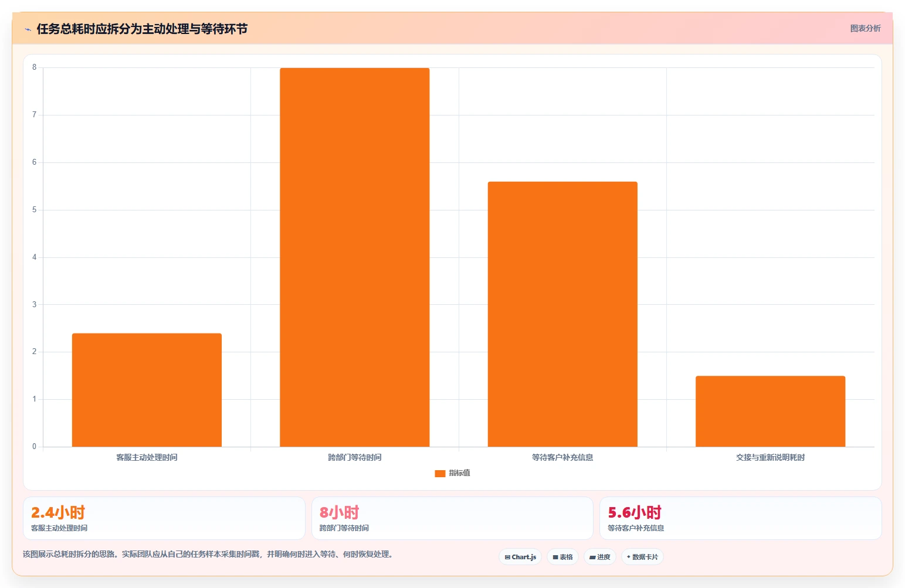
Task: Click the x-axis label 交接与重新说明耗时
Action: pyautogui.click(x=770, y=457)
